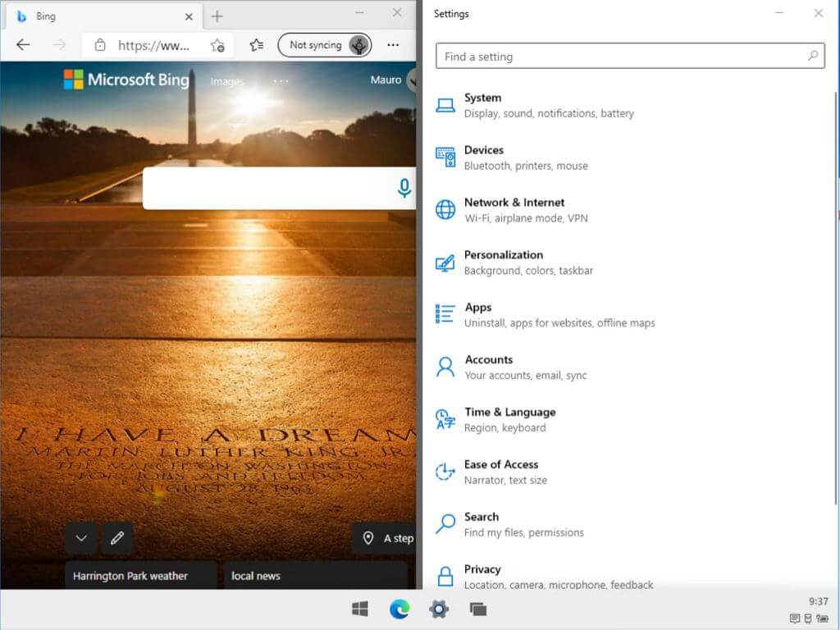840x630 pixels.
Task: Click the 'Not syncing' profile button
Action: point(325,45)
